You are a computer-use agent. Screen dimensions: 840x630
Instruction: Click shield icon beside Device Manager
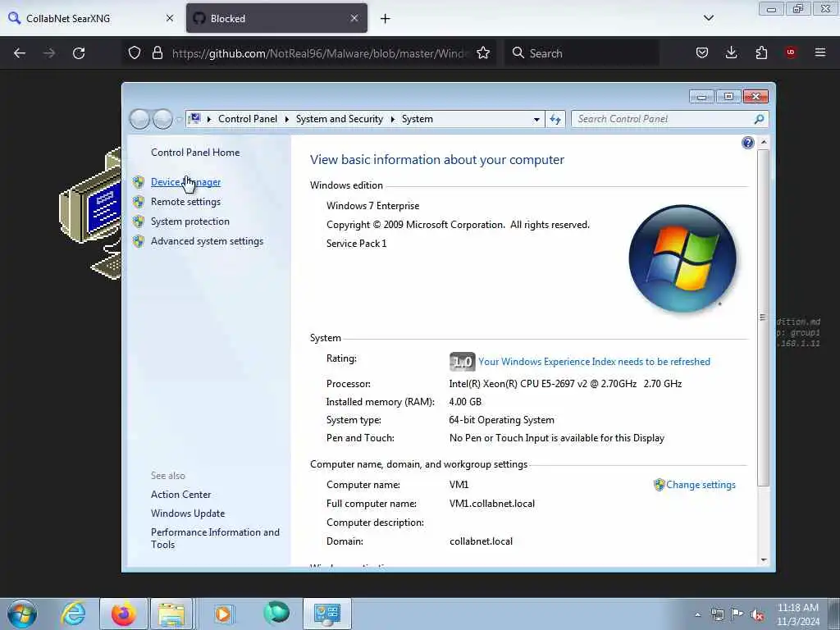pyautogui.click(x=139, y=182)
